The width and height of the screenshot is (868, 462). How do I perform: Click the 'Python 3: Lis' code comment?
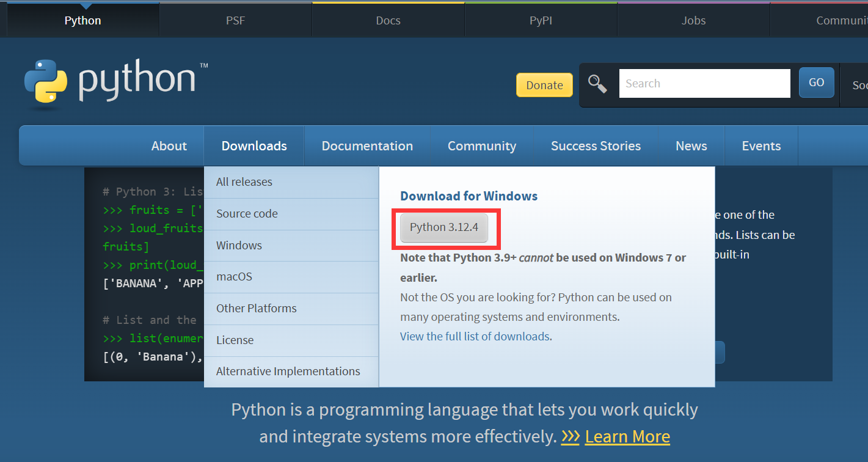click(153, 191)
